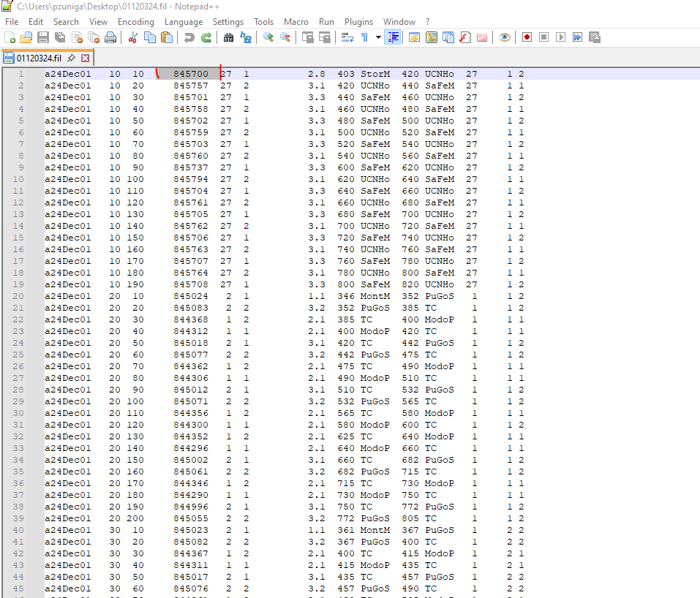Create a new file with the New icon
Viewport: 700px width, 598px height.
pyautogui.click(x=10, y=37)
